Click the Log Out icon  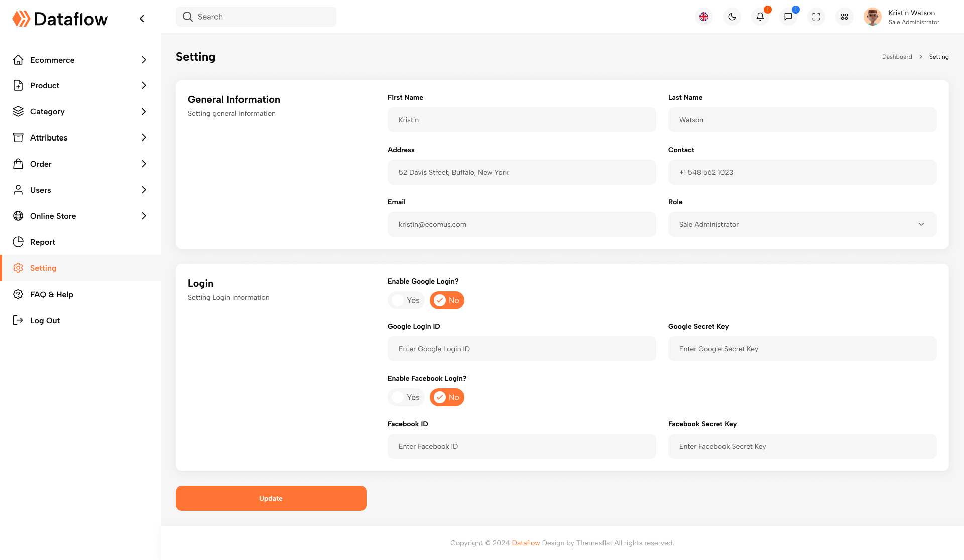(x=18, y=320)
